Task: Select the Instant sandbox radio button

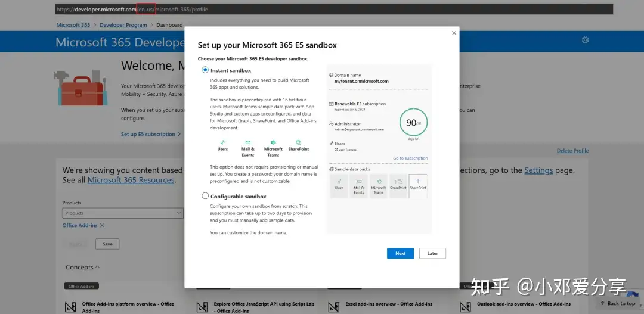Action: 205,70
